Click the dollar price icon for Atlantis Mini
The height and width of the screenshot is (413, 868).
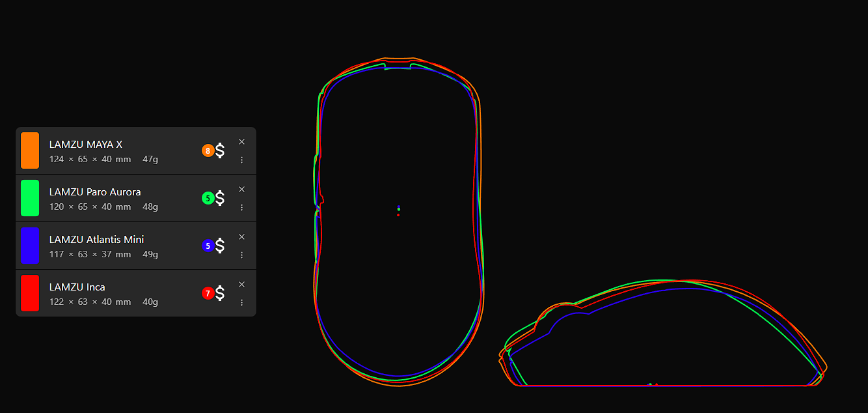coord(220,246)
